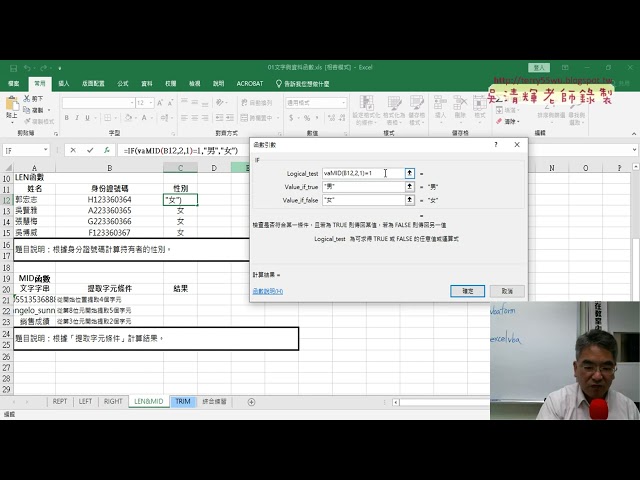Apply the font color A
640x480 pixels.
pos(144,118)
